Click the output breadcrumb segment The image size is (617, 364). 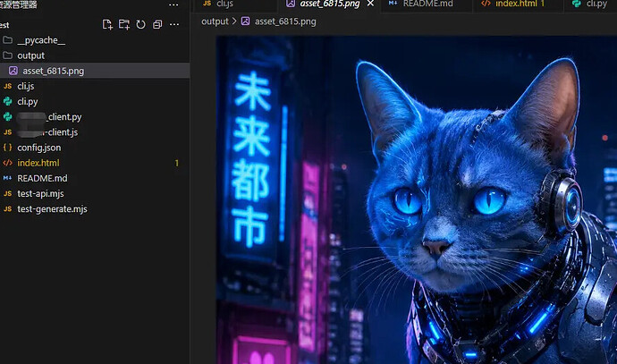click(x=215, y=21)
